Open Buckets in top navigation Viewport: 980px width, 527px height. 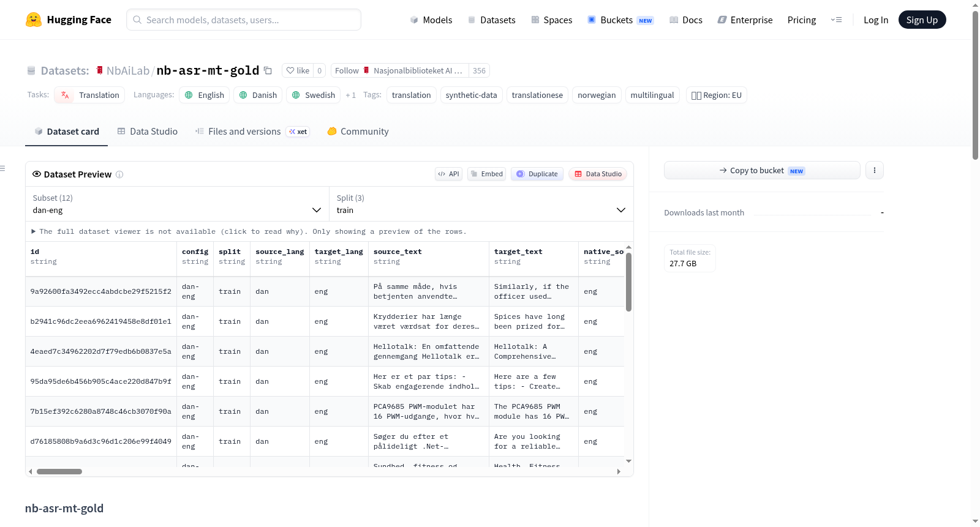point(620,20)
